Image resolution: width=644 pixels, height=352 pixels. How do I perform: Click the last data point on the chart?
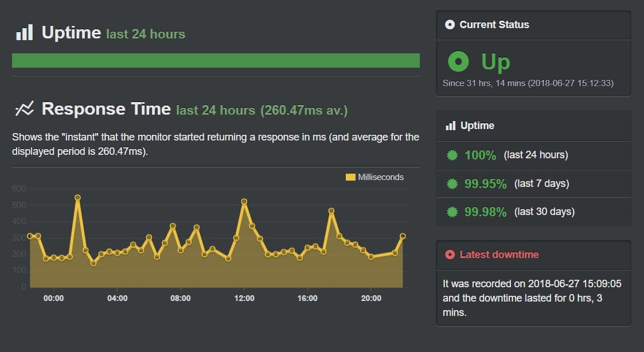(403, 236)
